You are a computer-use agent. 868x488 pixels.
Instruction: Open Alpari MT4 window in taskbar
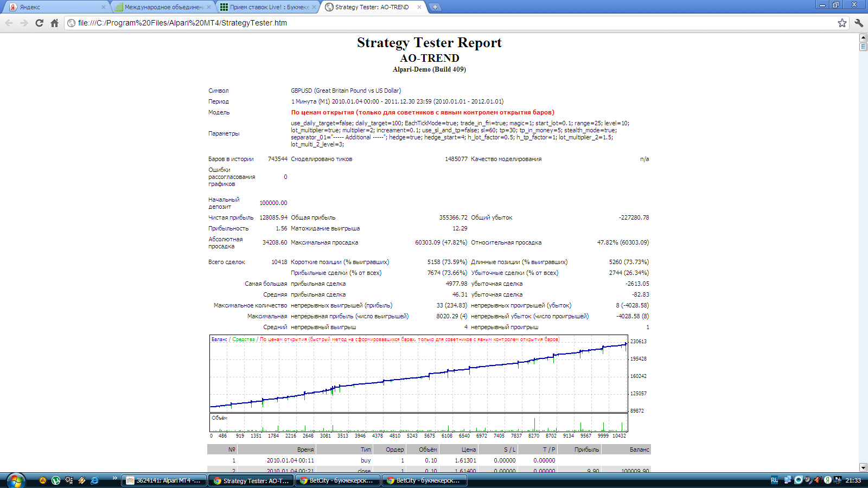coord(164,480)
